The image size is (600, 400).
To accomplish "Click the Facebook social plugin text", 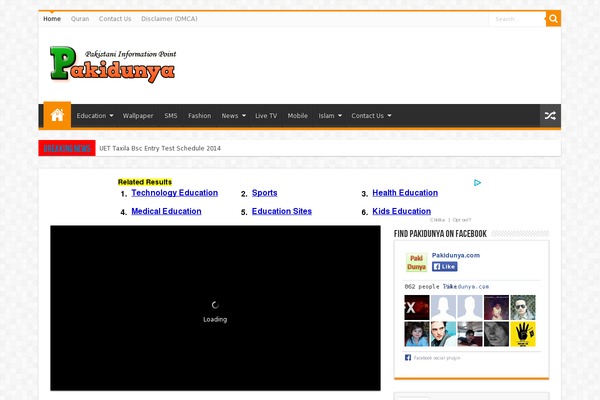I will [x=437, y=358].
